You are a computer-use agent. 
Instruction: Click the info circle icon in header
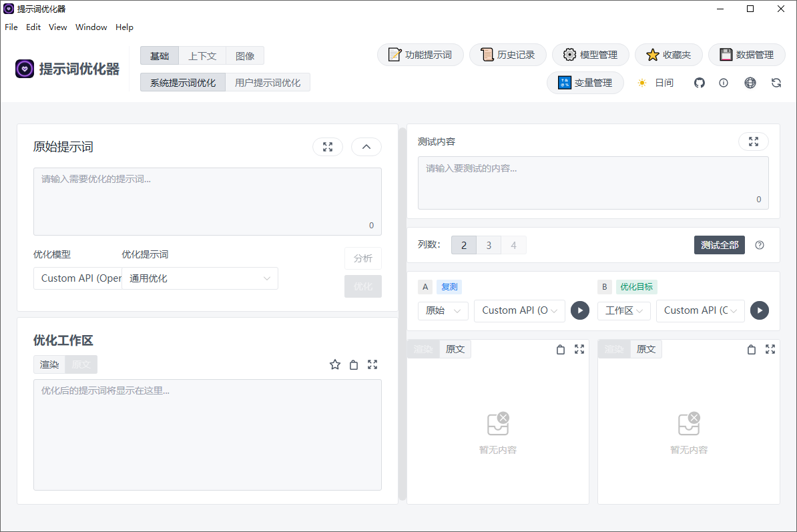(724, 83)
